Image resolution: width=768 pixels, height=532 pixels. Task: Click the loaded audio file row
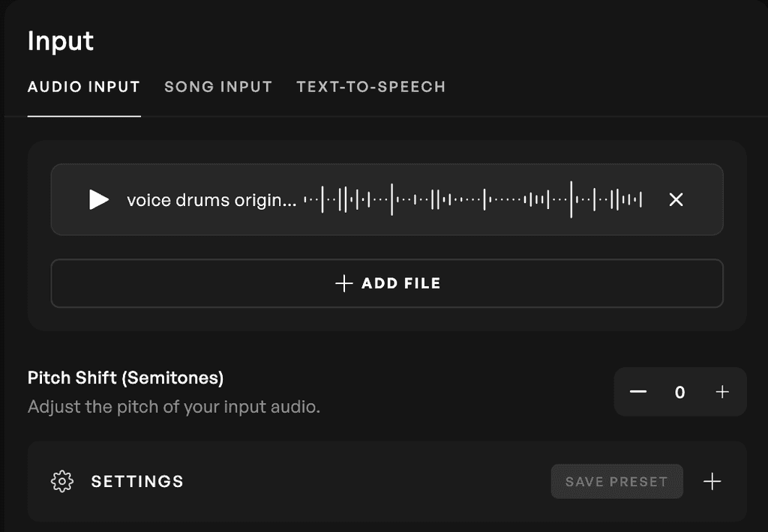387,199
